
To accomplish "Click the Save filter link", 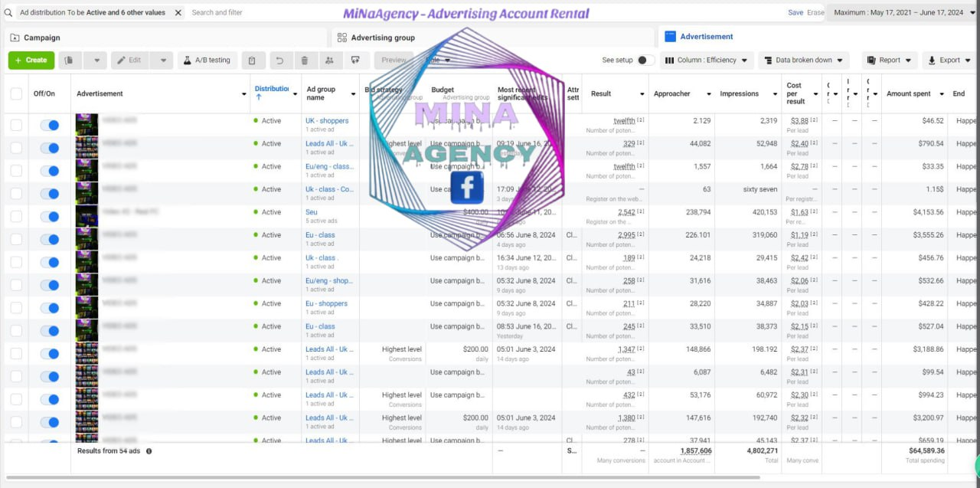I will (795, 13).
